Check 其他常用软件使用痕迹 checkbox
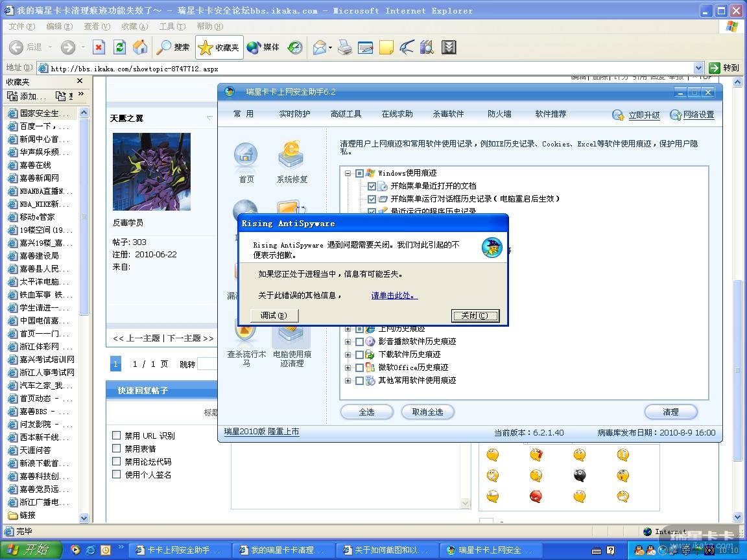The height and width of the screenshot is (560, 747). click(360, 380)
